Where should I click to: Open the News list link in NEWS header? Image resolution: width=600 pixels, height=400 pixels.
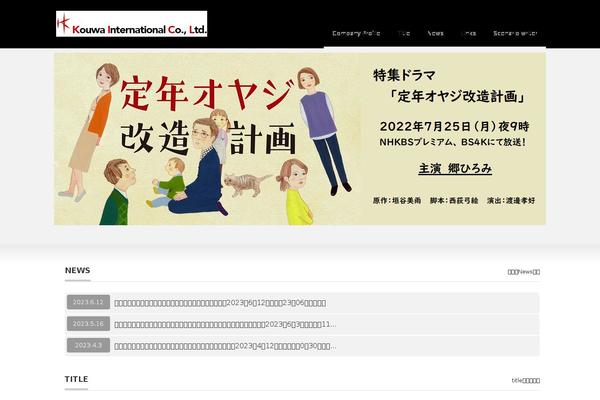pyautogui.click(x=524, y=272)
